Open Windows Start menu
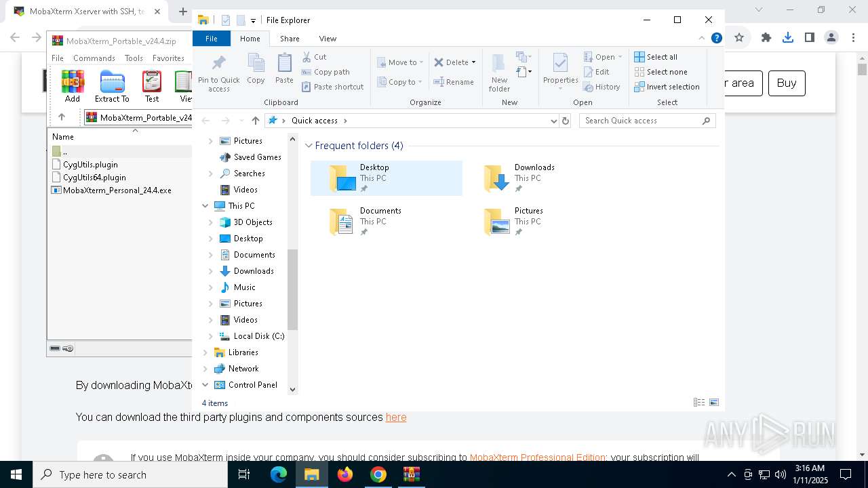The height and width of the screenshot is (488, 868). coord(16,474)
